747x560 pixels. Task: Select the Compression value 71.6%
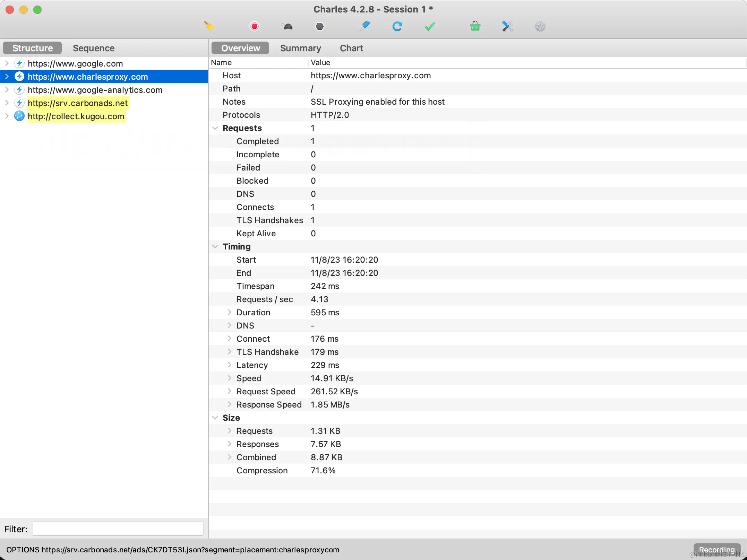tap(323, 471)
